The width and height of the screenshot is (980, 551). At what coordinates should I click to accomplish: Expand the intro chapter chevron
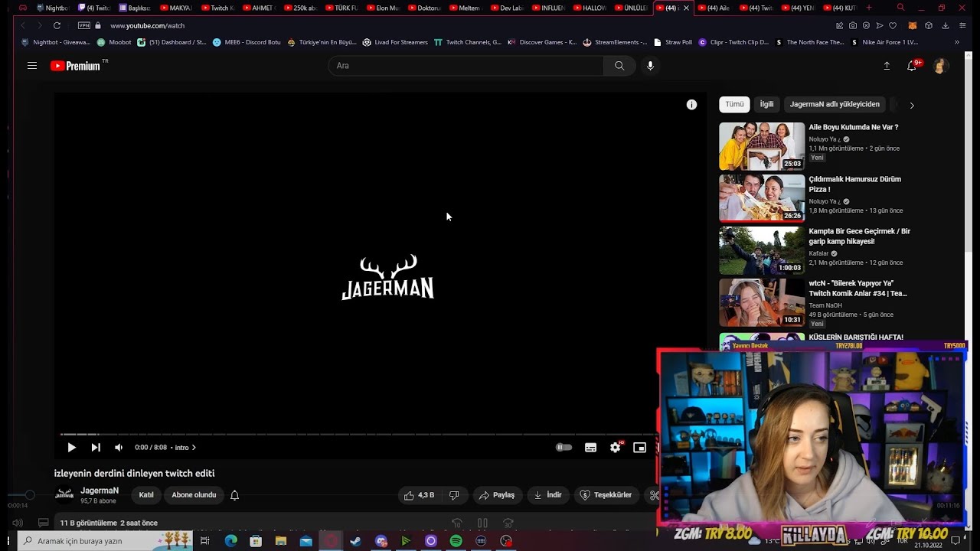coord(194,448)
